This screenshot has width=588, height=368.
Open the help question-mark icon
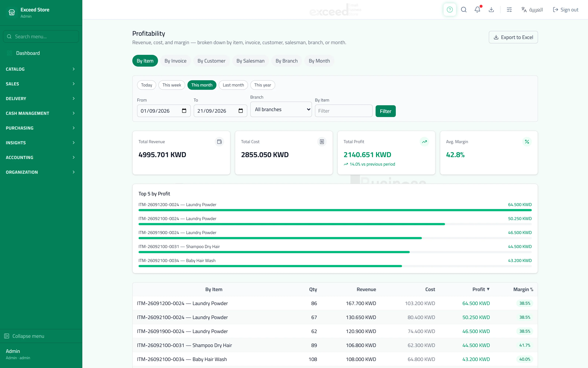[449, 10]
